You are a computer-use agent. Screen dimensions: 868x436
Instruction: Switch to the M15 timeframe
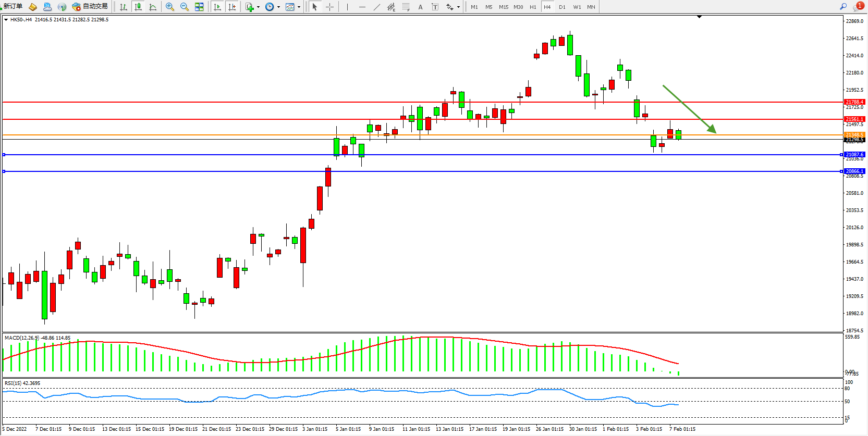tap(503, 7)
